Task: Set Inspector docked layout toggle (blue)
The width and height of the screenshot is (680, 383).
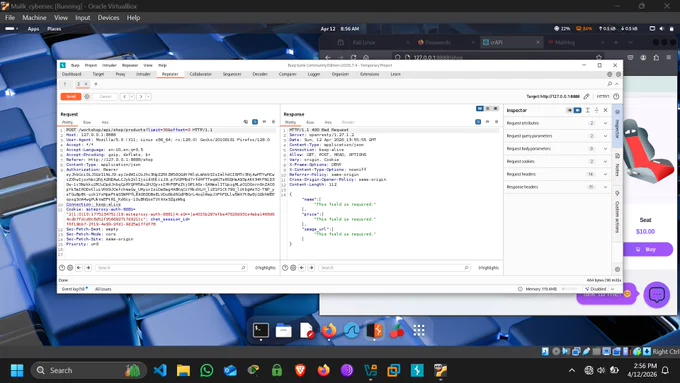Action: point(577,110)
